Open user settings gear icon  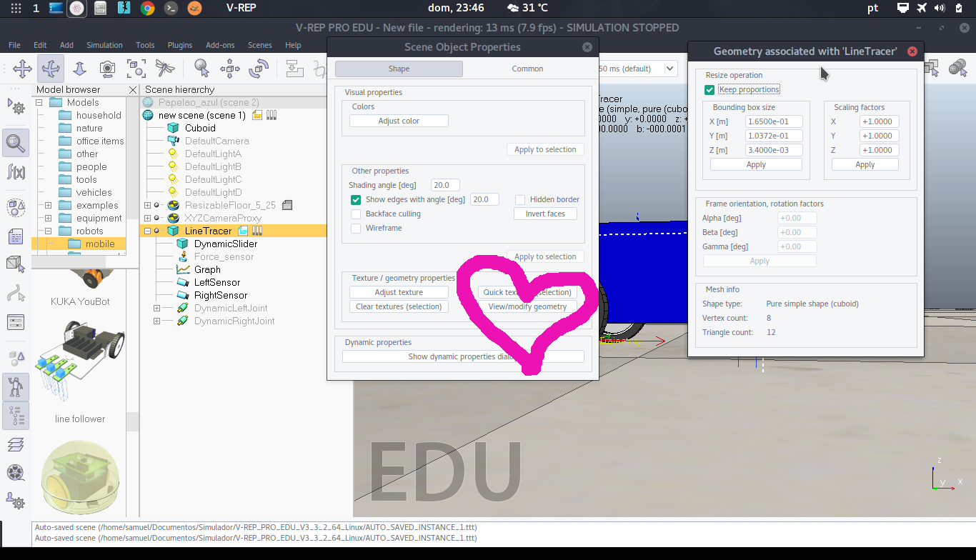(16, 501)
